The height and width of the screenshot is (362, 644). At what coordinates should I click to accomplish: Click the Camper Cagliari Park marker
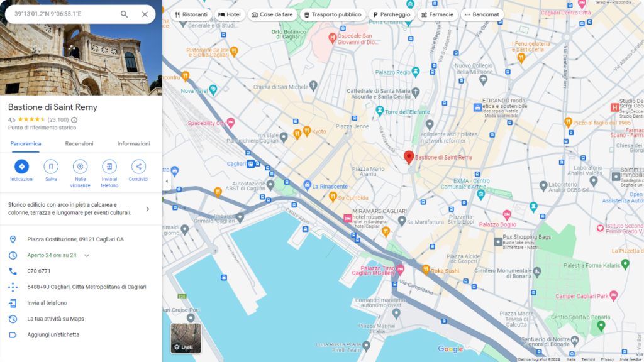(614, 295)
